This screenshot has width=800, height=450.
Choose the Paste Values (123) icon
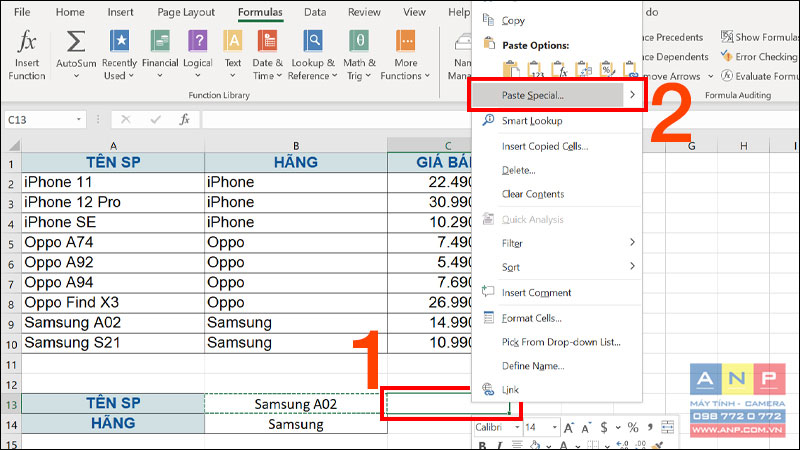click(535, 69)
